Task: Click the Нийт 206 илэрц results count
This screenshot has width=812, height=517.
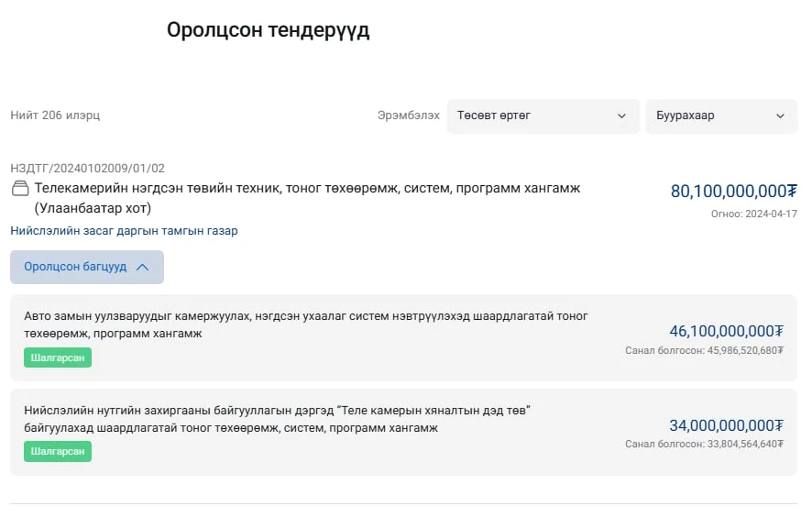Action: pos(55,115)
